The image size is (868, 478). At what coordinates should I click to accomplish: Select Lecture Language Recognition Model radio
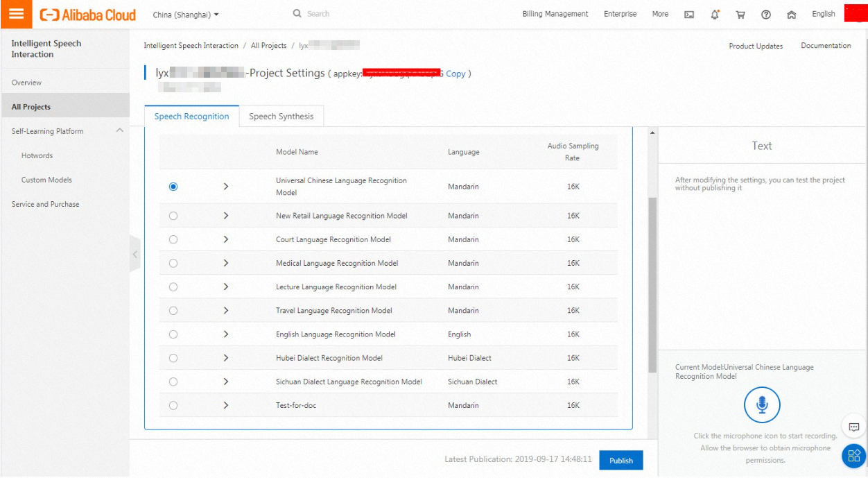pyautogui.click(x=173, y=287)
